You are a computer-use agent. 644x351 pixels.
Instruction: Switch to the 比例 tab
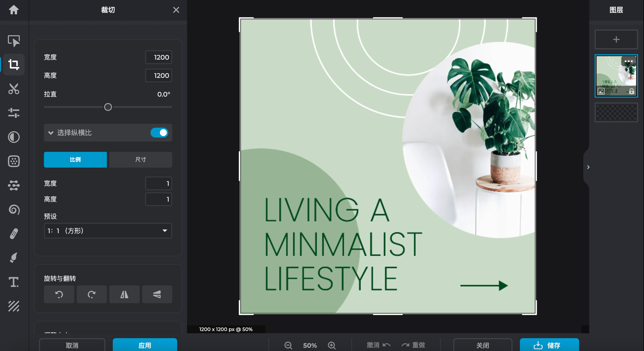click(x=75, y=160)
